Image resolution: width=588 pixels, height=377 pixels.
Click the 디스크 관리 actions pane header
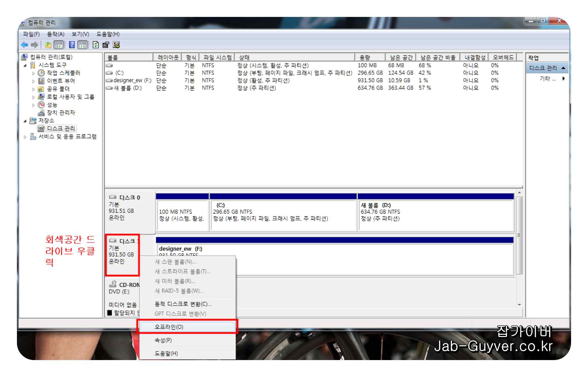click(547, 68)
